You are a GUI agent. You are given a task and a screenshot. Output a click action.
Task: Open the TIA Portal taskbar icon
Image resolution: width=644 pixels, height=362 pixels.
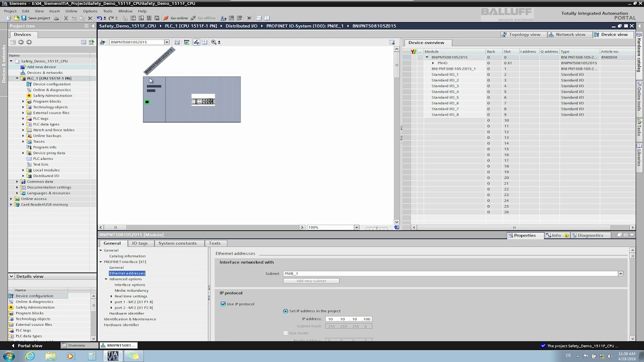(113, 356)
